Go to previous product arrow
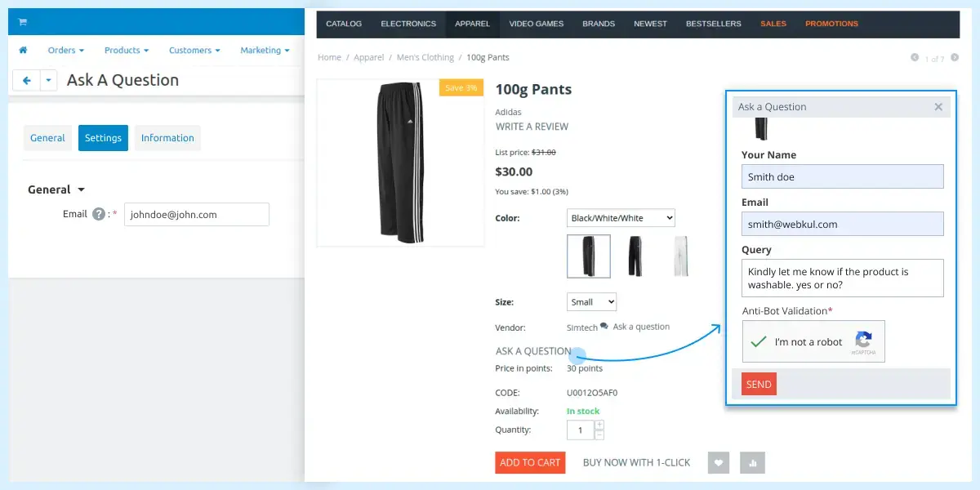Viewport: 980px width, 490px height. tap(915, 58)
